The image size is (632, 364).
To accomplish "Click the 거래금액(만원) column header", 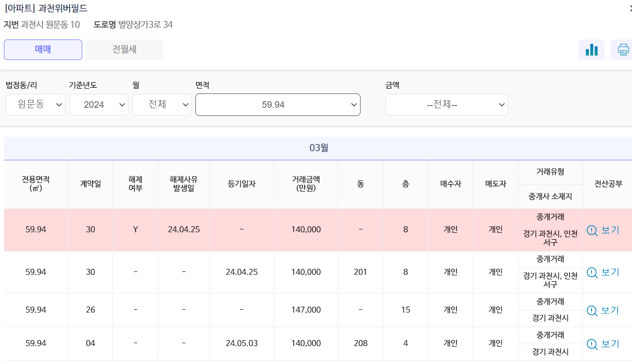I will click(306, 184).
